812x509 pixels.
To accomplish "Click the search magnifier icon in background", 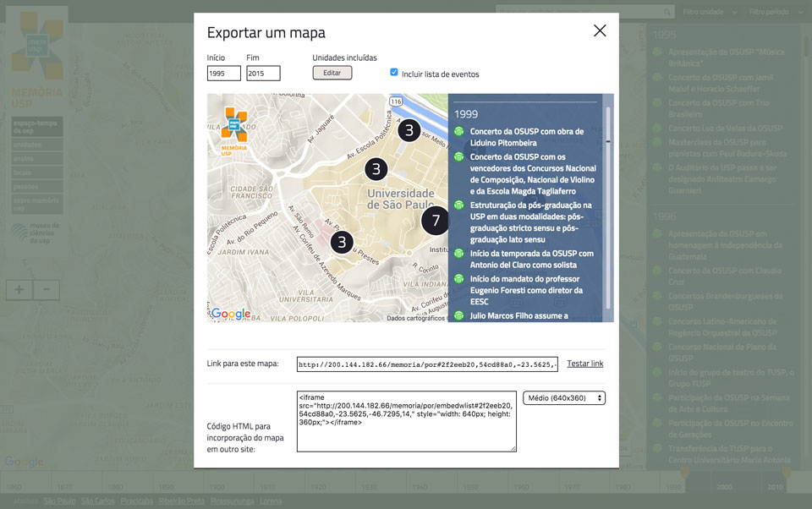I will (667, 11).
